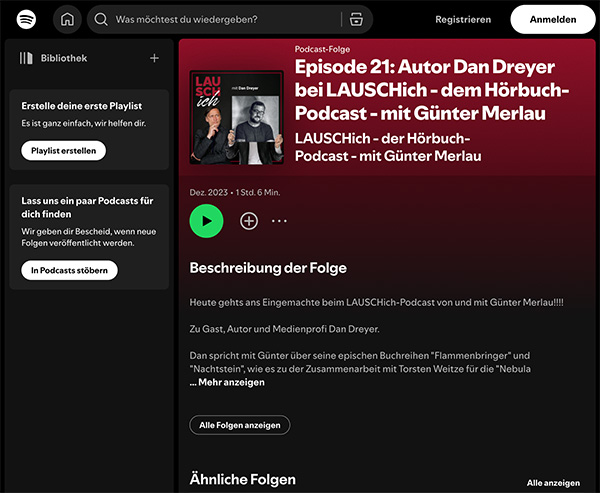Go to Home via house icon
The height and width of the screenshot is (493, 600).
67,19
